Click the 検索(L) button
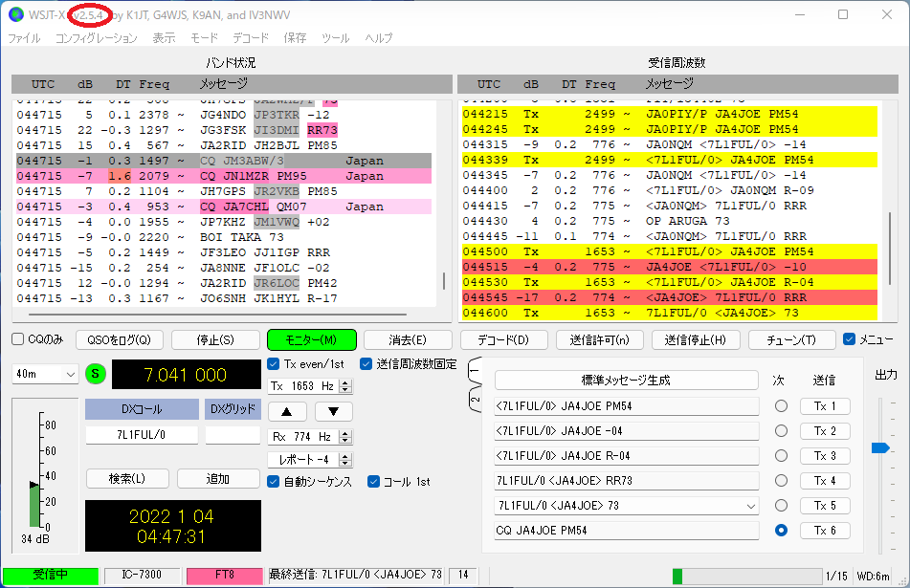The height and width of the screenshot is (588, 910). click(x=127, y=479)
